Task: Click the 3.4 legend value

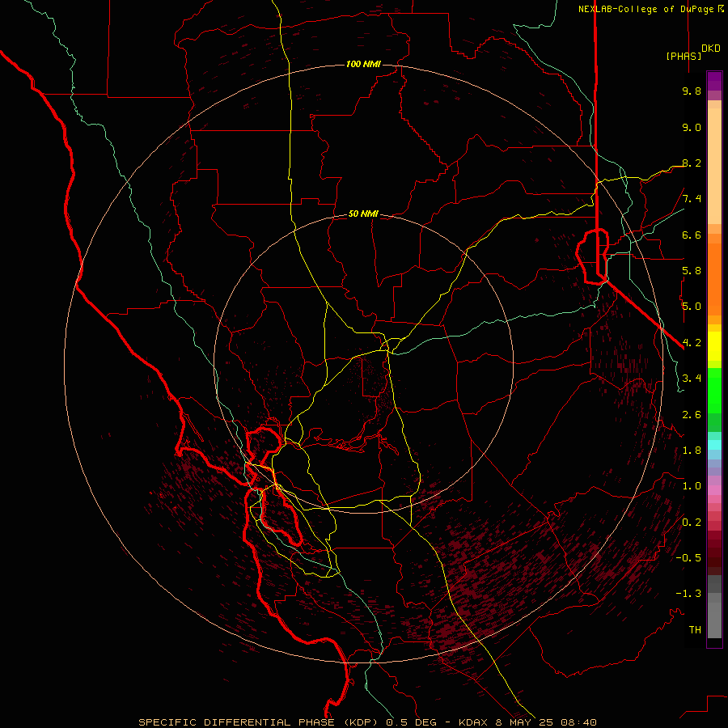Action: 692,379
